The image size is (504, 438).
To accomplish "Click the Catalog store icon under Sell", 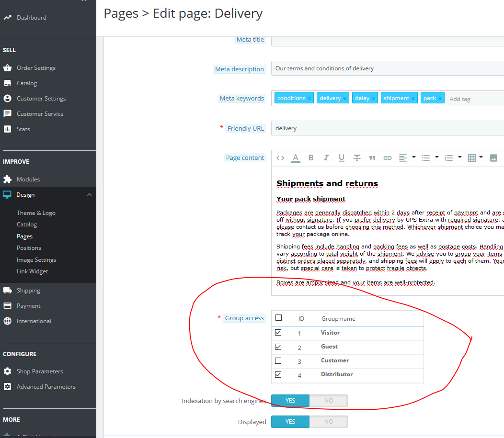I will (x=7, y=83).
